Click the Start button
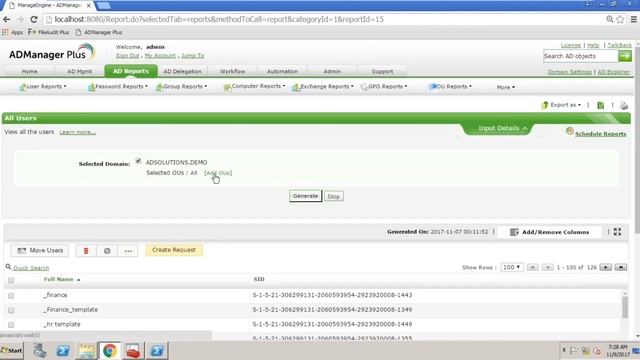The image size is (640, 360). 11,351
